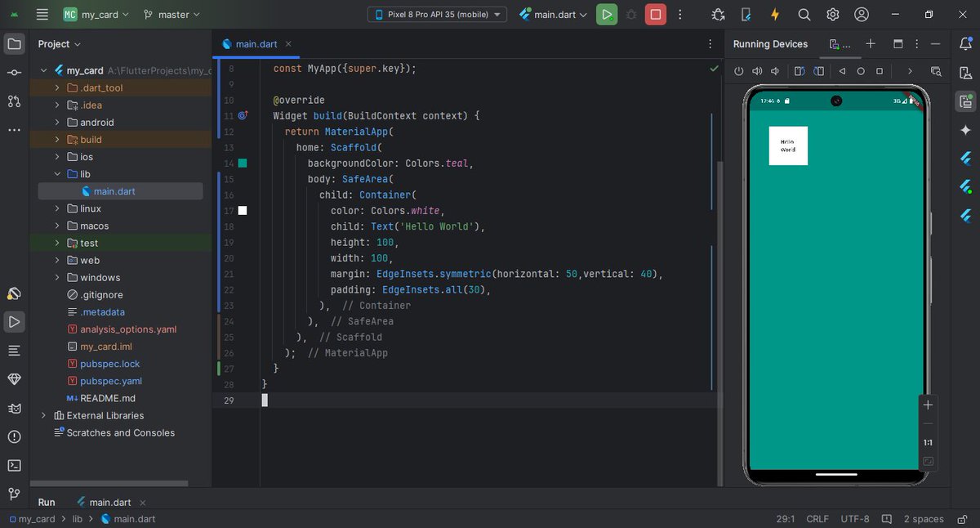Click the Debug bug icon in toolbar

631,15
